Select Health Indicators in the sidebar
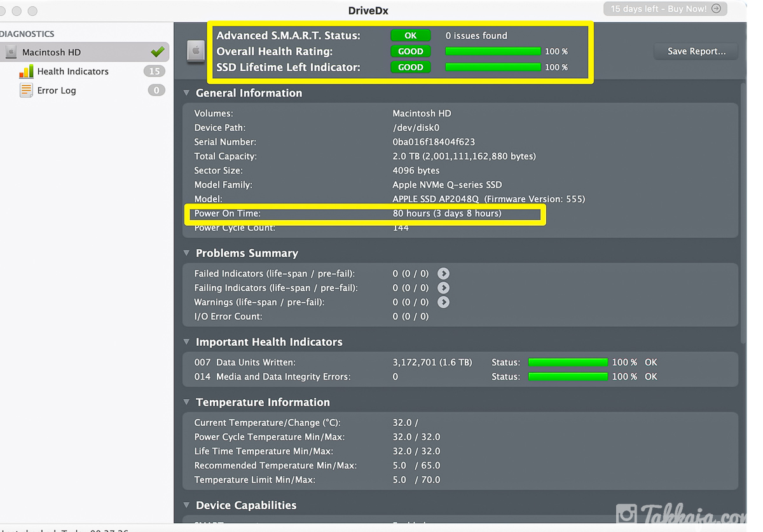 click(x=72, y=71)
